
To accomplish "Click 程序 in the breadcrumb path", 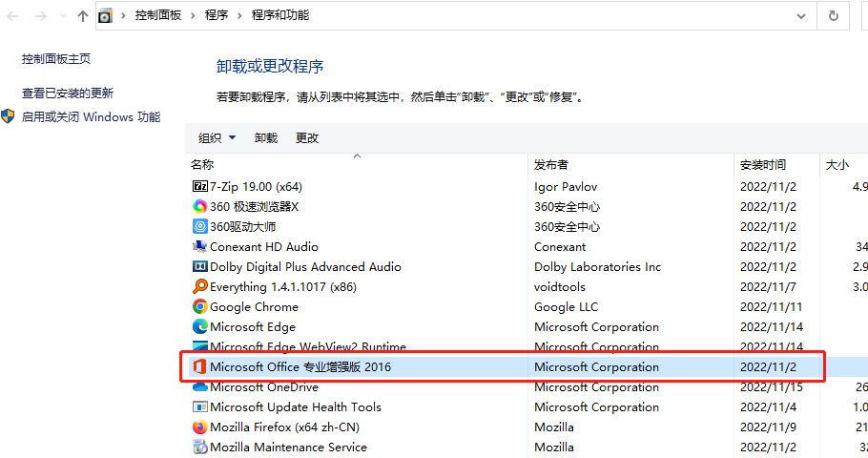I will [217, 15].
